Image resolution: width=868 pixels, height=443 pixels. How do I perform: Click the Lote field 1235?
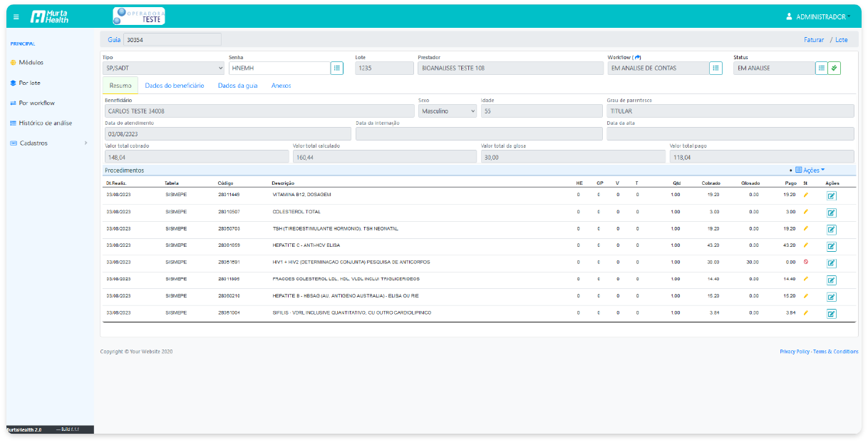(x=384, y=68)
